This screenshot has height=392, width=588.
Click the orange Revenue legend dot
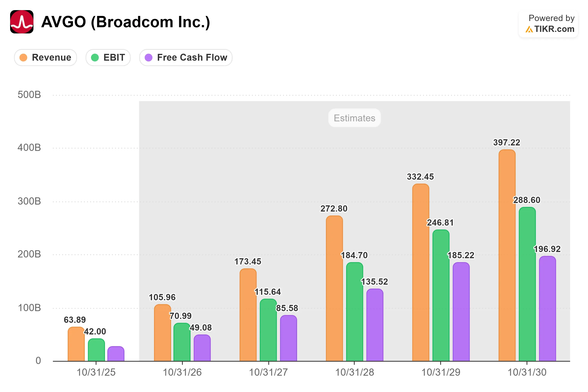coord(23,58)
